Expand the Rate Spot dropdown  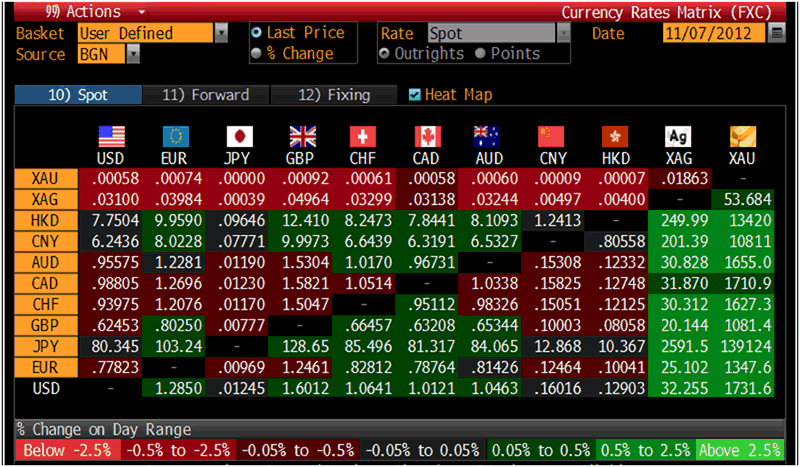click(x=563, y=33)
